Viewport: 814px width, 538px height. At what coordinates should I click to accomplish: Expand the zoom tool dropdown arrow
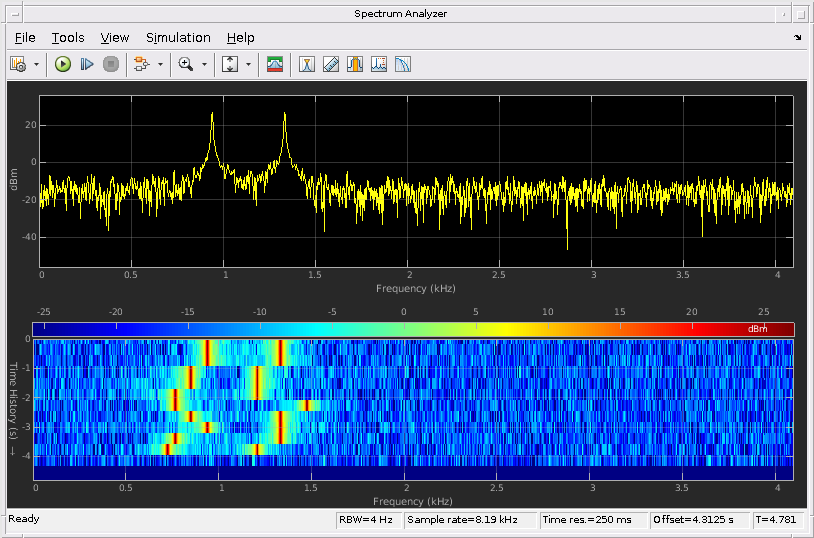[x=204, y=64]
